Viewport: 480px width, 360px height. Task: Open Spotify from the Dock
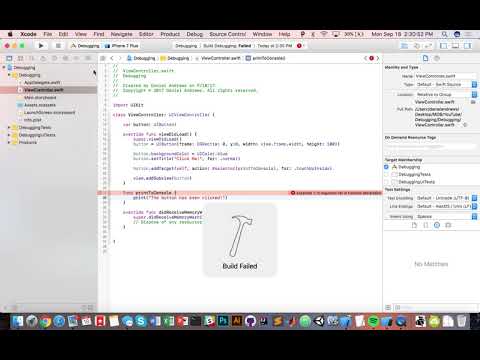pyautogui.click(x=373, y=321)
